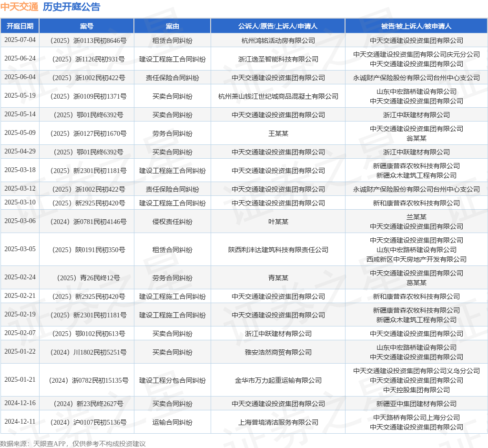Click plaintiff 雅安浩然商贸有限公司
Viewport: 488px width, 448px height.
pos(278,352)
